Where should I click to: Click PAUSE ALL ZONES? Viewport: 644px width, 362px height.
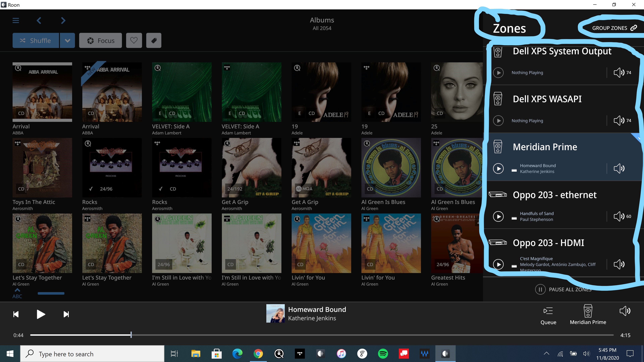pyautogui.click(x=563, y=290)
